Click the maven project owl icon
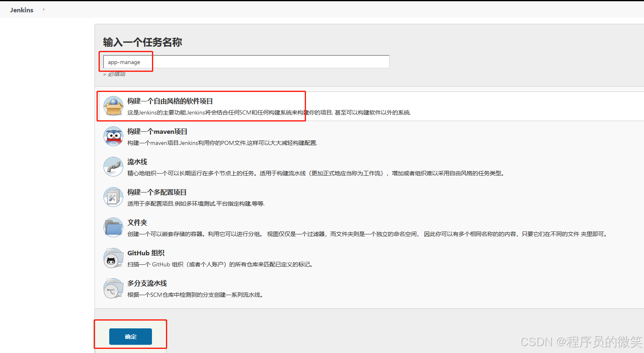This screenshot has height=353, width=644. click(113, 137)
